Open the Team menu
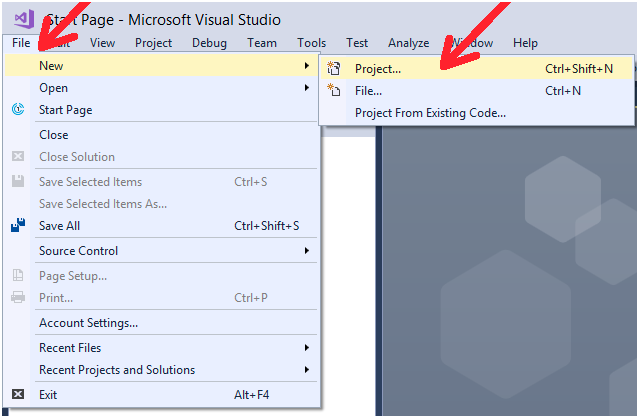This screenshot has width=637, height=420. tap(262, 43)
